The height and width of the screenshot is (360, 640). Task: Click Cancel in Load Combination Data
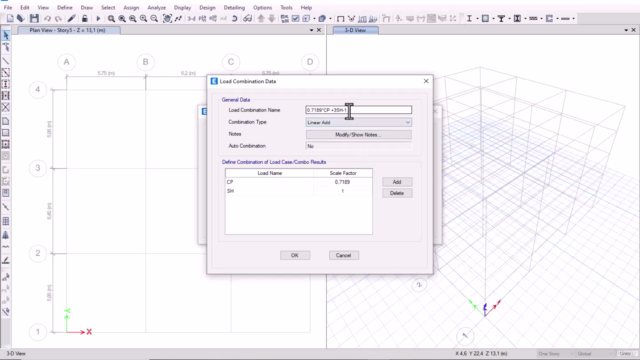click(344, 256)
